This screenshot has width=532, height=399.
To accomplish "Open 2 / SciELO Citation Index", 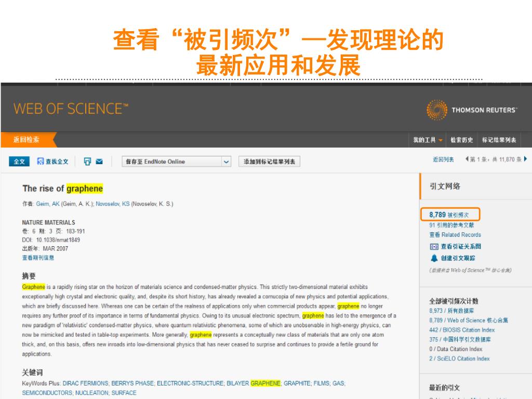I will pos(459,358).
